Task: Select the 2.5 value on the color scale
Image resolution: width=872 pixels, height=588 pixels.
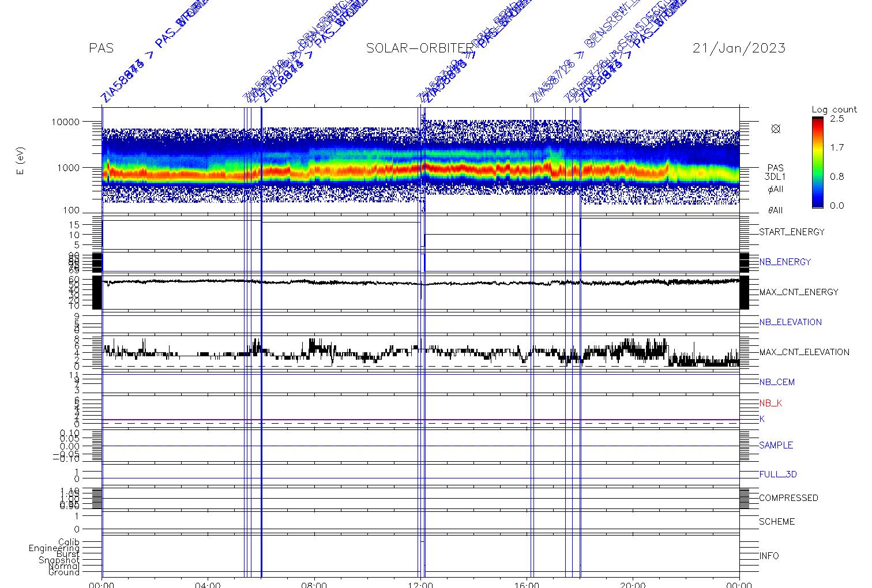Action: point(837,118)
